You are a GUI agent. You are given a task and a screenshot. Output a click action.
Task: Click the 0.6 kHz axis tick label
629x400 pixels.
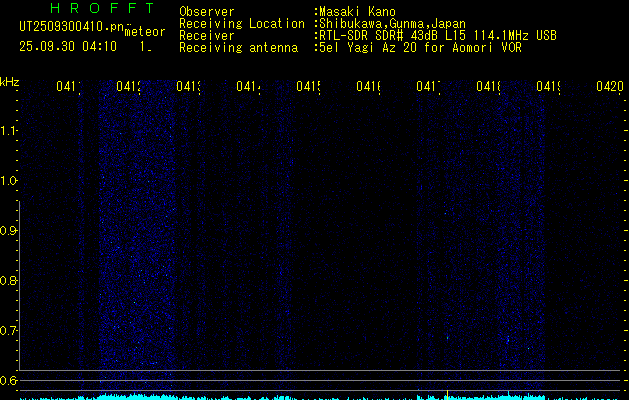click(x=8, y=380)
